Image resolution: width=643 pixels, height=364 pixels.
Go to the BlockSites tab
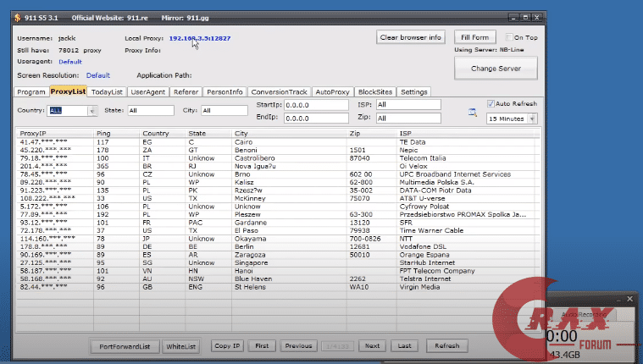click(x=375, y=91)
